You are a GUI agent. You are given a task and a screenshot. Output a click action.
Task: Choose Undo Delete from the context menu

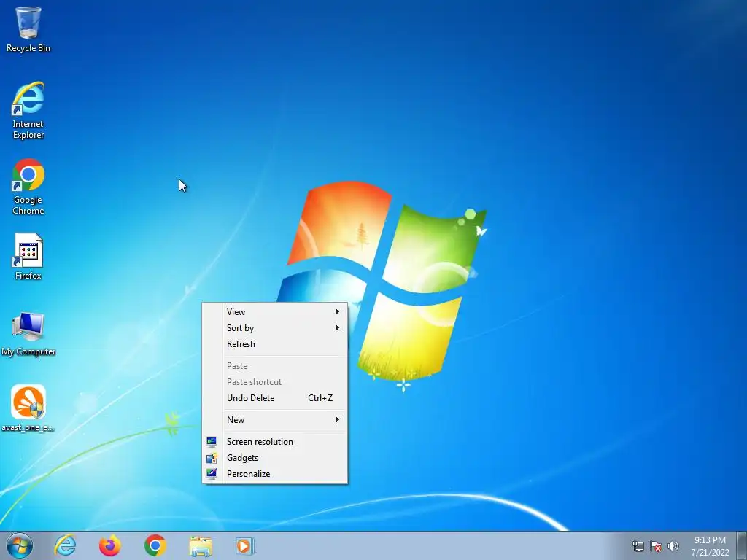[275, 398]
